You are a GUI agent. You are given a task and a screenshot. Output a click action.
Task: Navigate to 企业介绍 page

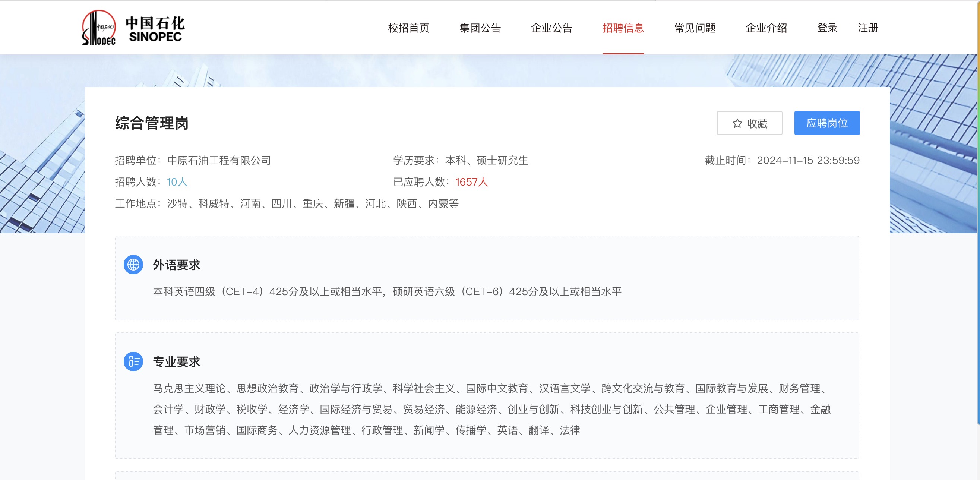766,28
